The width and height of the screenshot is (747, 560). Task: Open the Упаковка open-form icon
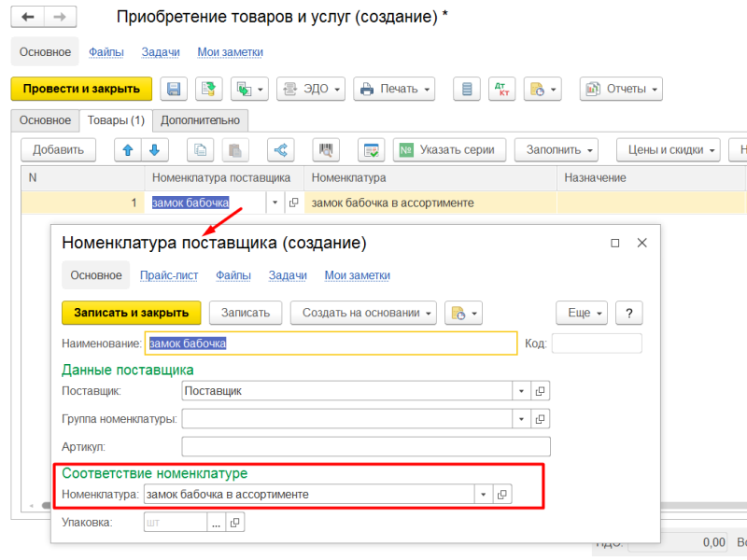point(235,523)
